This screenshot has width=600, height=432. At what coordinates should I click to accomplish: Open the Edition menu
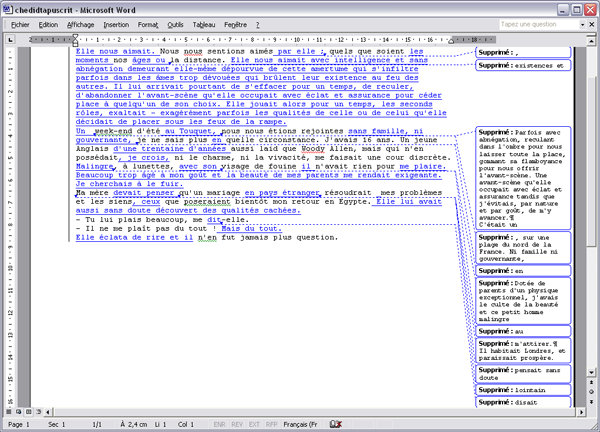(x=48, y=25)
